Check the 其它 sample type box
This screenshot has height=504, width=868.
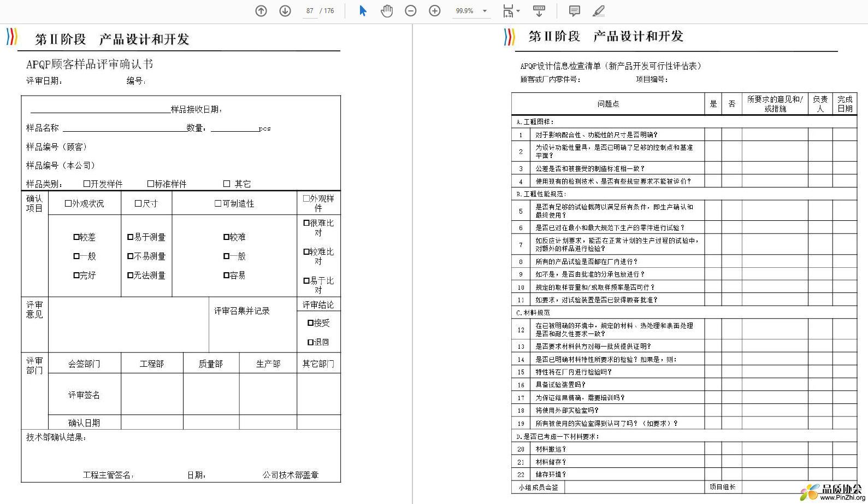227,184
